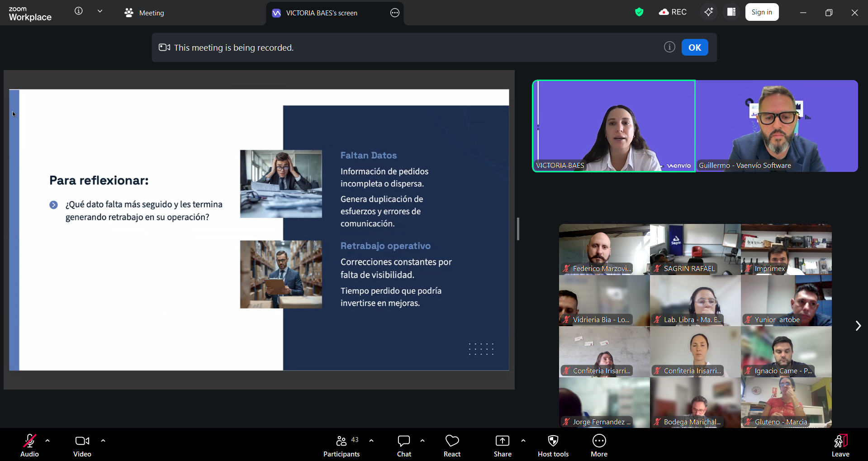This screenshot has width=868, height=461.
Task: Open Host tools shield menu
Action: coord(553,446)
